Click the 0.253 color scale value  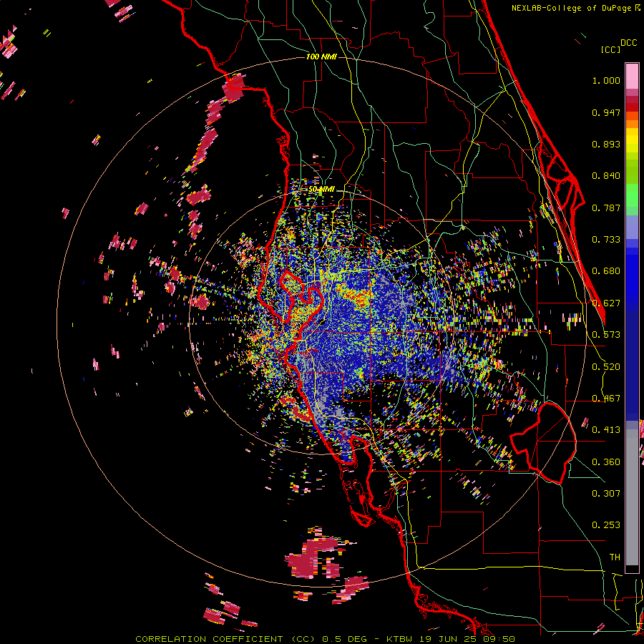[x=606, y=525]
